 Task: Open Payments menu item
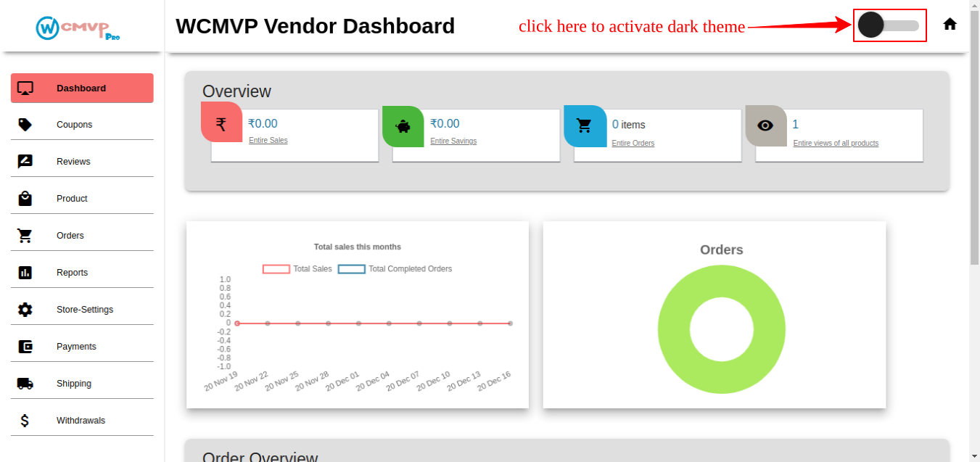pos(82,347)
